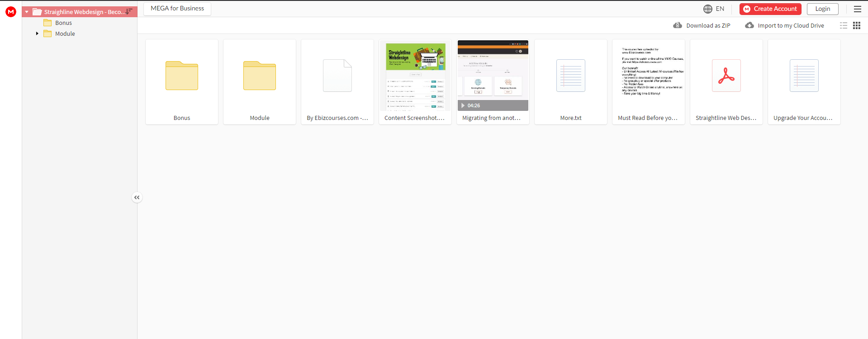The height and width of the screenshot is (339, 868).
Task: Select Straighline Webdesign folder in tree
Action: pos(80,12)
